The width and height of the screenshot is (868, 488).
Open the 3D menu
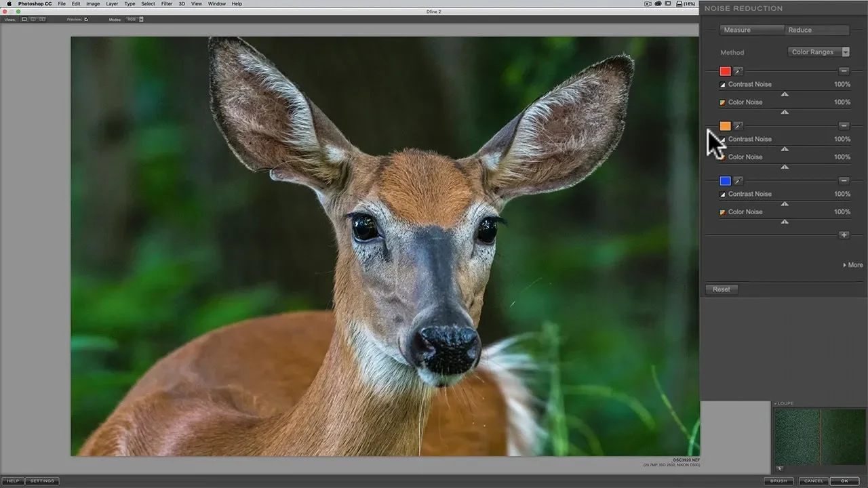point(182,4)
